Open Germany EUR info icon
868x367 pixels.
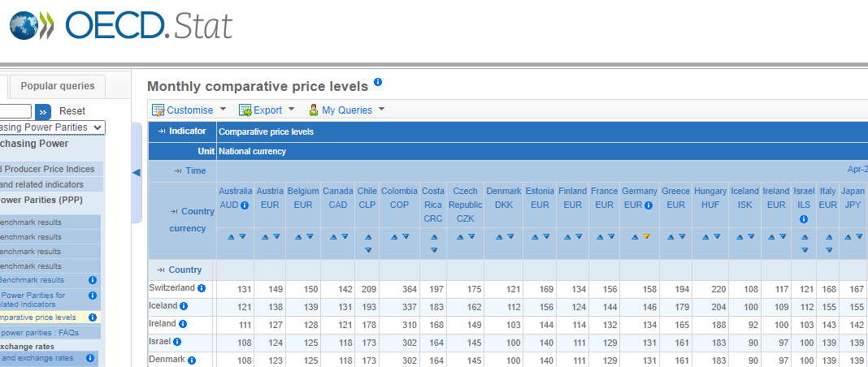tap(649, 205)
